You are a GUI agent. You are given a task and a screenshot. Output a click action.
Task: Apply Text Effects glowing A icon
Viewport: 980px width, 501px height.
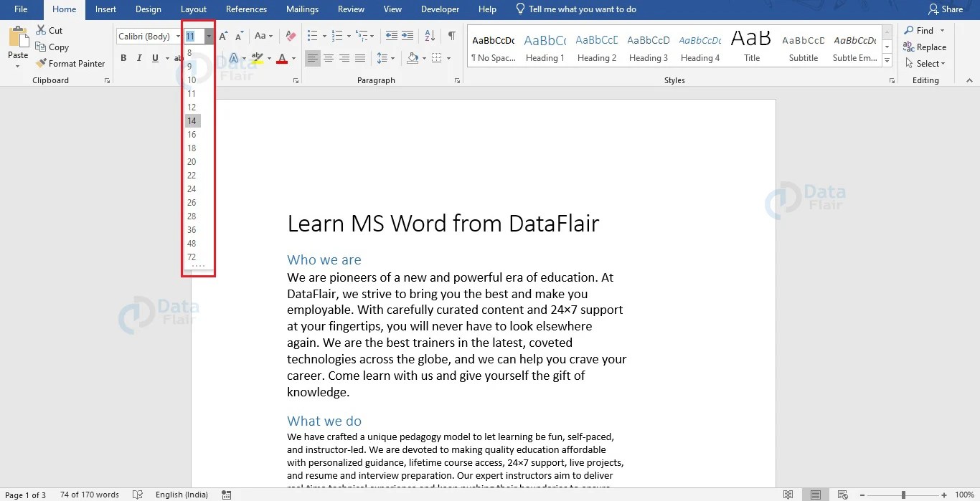234,58
